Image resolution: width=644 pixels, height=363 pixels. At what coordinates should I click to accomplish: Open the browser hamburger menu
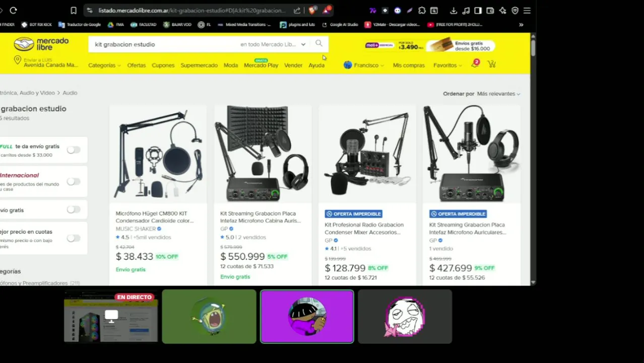[527, 10]
